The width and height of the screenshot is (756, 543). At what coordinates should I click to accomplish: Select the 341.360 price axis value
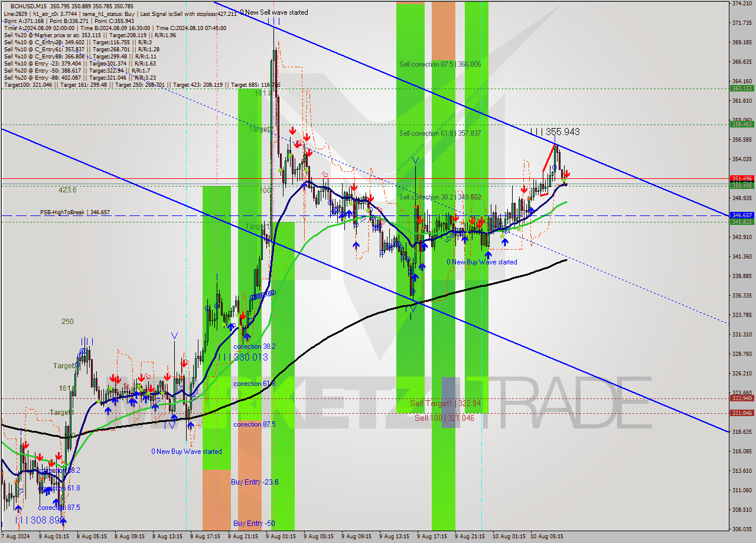[742, 256]
